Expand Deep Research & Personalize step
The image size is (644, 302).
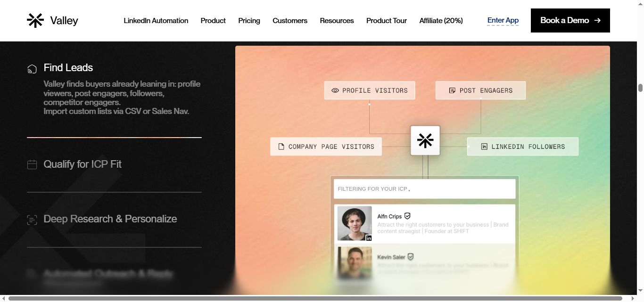[x=110, y=219]
